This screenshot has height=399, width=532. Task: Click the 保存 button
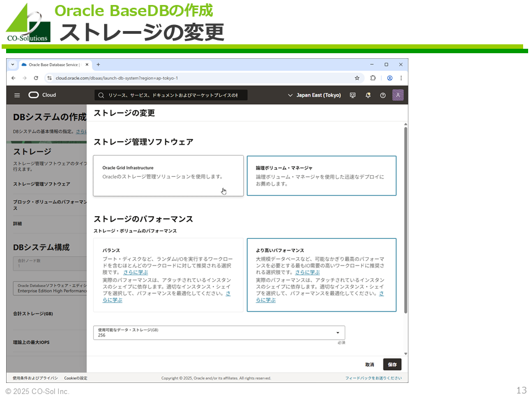point(392,365)
